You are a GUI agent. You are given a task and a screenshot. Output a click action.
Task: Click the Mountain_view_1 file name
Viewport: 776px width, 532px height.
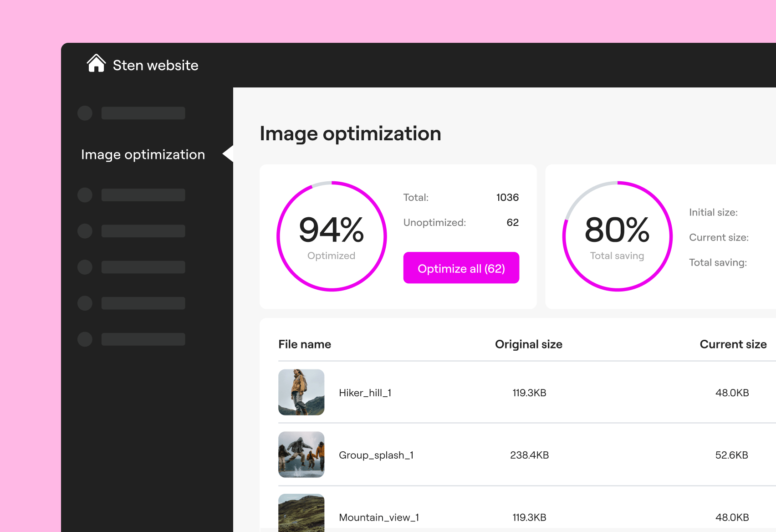pyautogui.click(x=378, y=518)
